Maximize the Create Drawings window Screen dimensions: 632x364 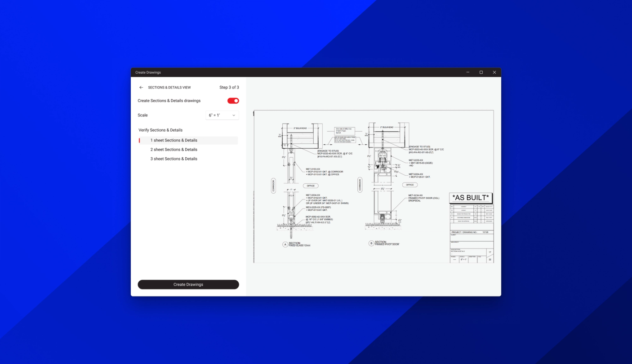(481, 72)
